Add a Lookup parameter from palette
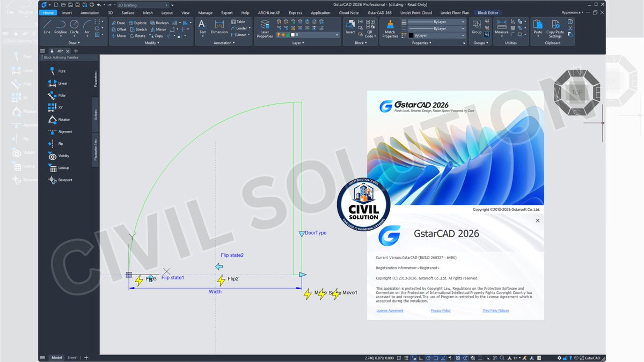 tap(58, 168)
